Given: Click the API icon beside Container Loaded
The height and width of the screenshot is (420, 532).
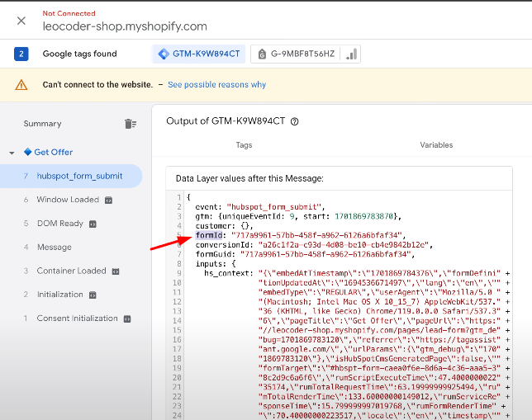Looking at the screenshot, I should [116, 271].
